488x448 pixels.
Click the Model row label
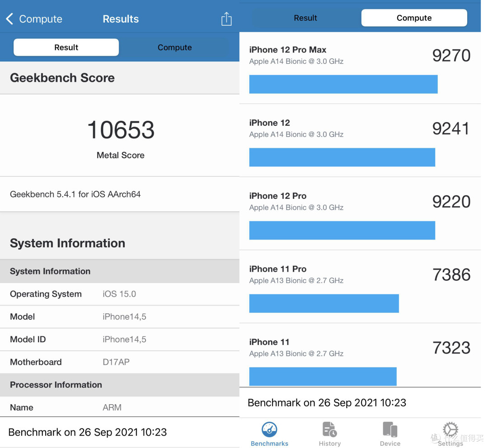click(x=23, y=316)
